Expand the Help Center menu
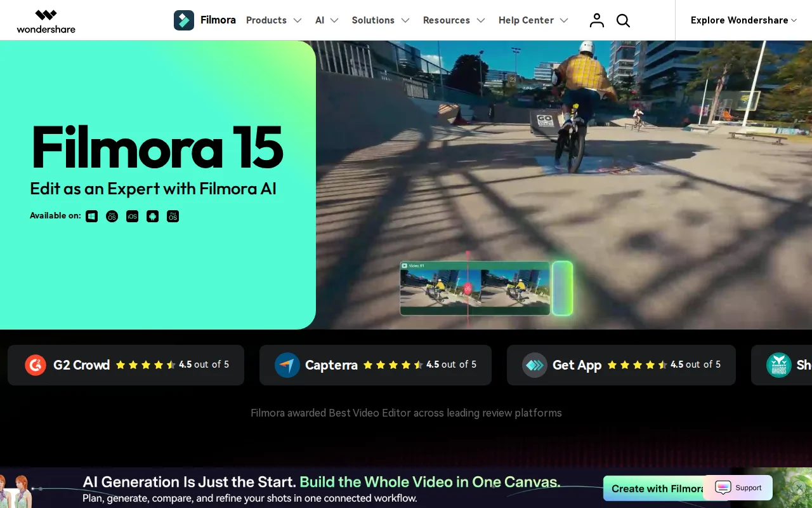812x508 pixels. 533,20
